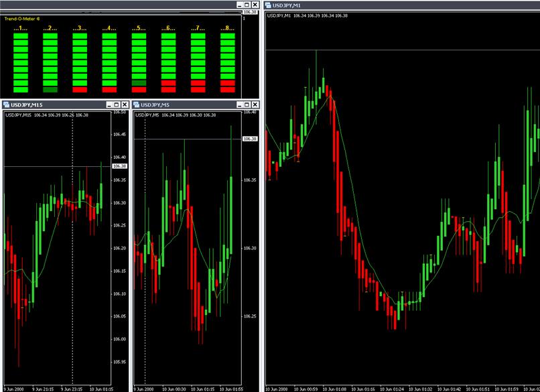Close the Trend-O-Meter chart window
The image size is (540, 392).
pos(255,3)
